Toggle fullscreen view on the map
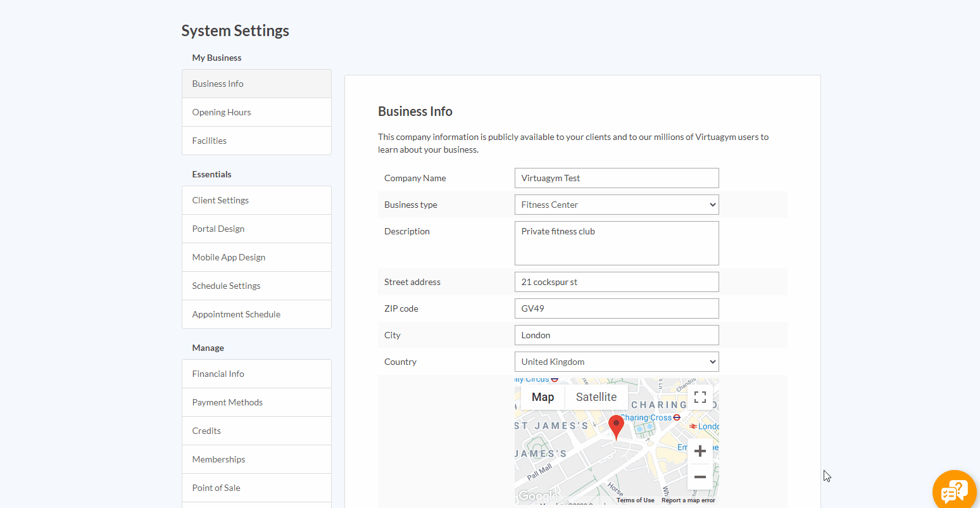 coord(700,397)
